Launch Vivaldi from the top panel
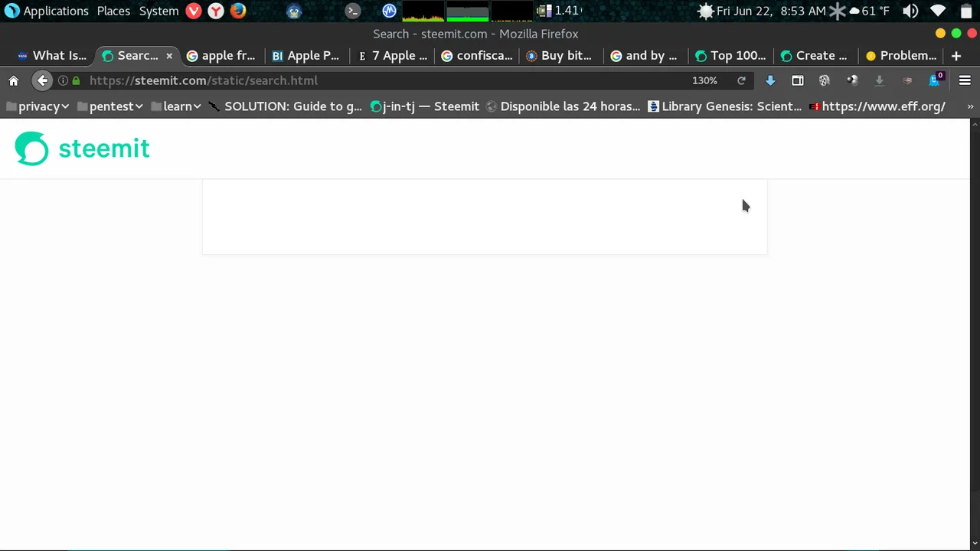 click(194, 11)
